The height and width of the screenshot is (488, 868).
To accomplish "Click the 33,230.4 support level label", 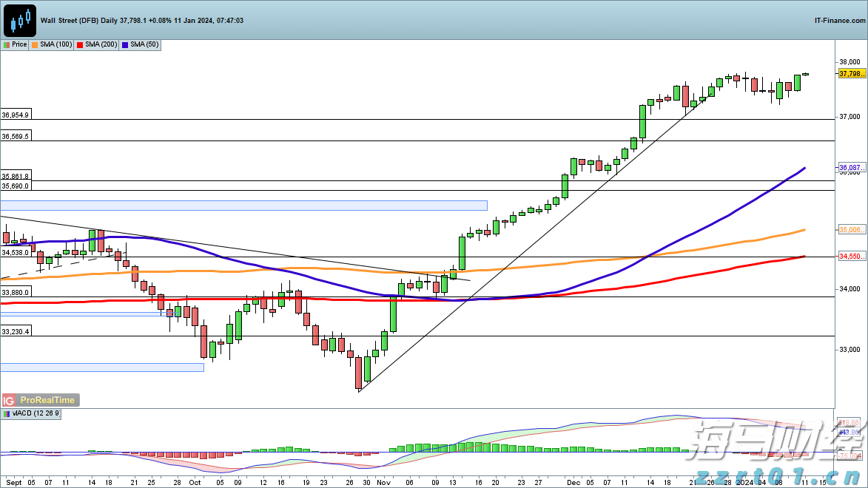I will tap(16, 332).
